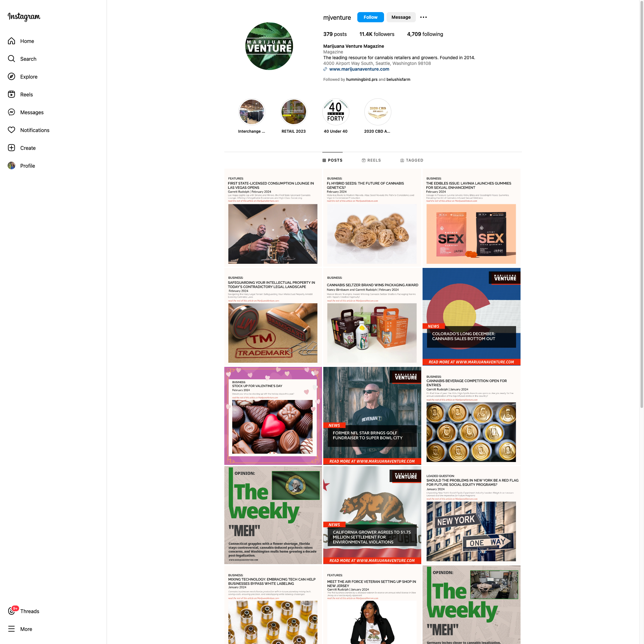Open the Explore compass icon
The image size is (644, 644).
[x=11, y=77]
